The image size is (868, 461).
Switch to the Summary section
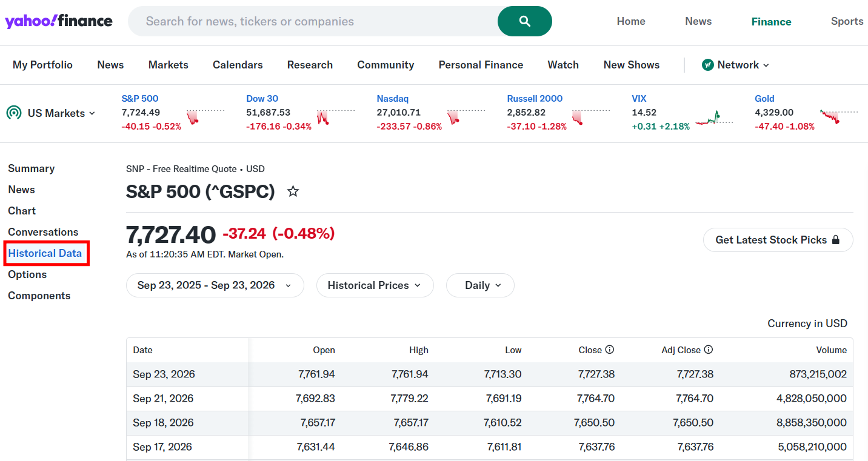(x=32, y=168)
